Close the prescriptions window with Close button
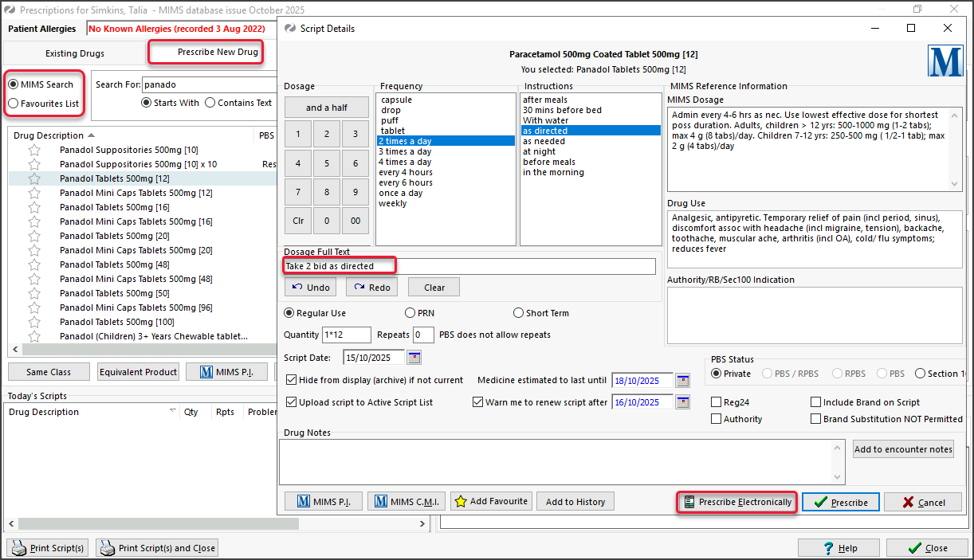Screen dimensions: 974x560 (926, 548)
